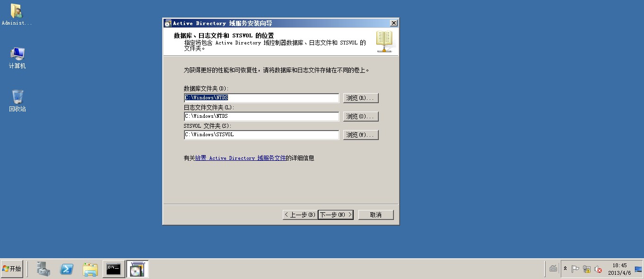The height and width of the screenshot is (279, 644).
Task: Click the 开始 Start button
Action: (12, 269)
